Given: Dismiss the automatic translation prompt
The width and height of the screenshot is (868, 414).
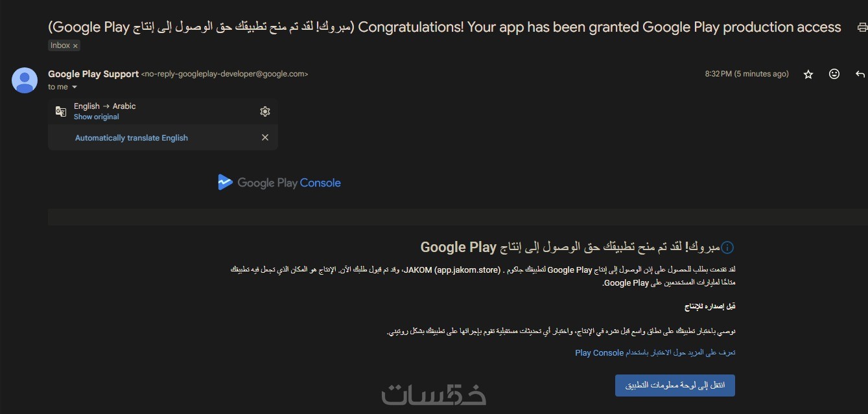Looking at the screenshot, I should click(x=264, y=137).
